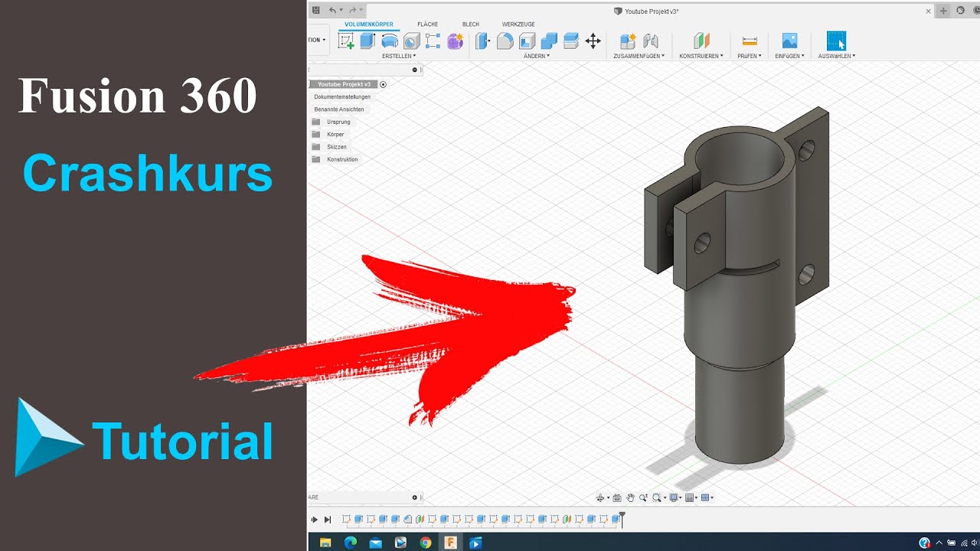Image resolution: width=980 pixels, height=551 pixels.
Task: Select the Hole tool
Action: (x=412, y=41)
